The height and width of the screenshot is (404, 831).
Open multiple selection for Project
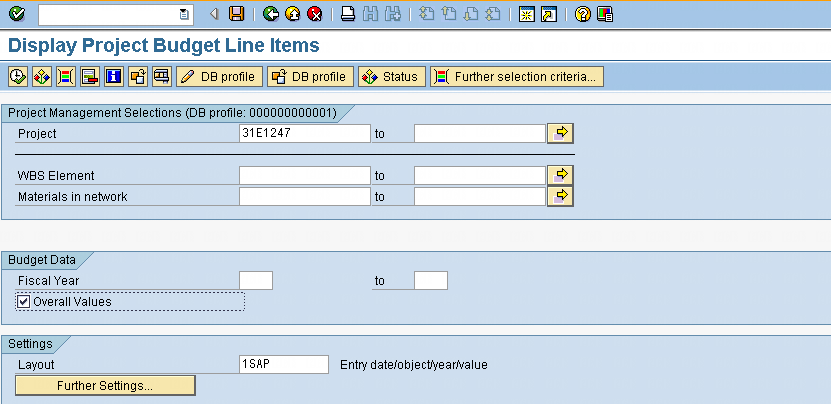[560, 134]
